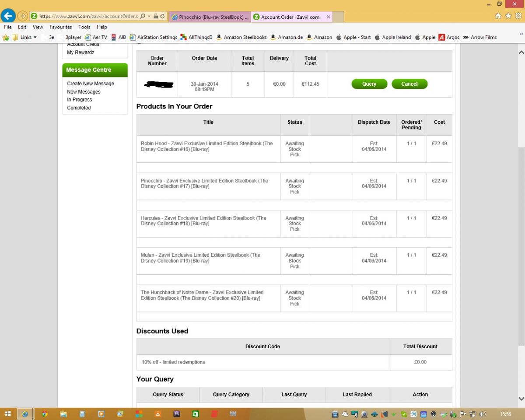This screenshot has width=525, height=420.
Task: Open the Apple Ireland bookmark
Action: pos(392,37)
